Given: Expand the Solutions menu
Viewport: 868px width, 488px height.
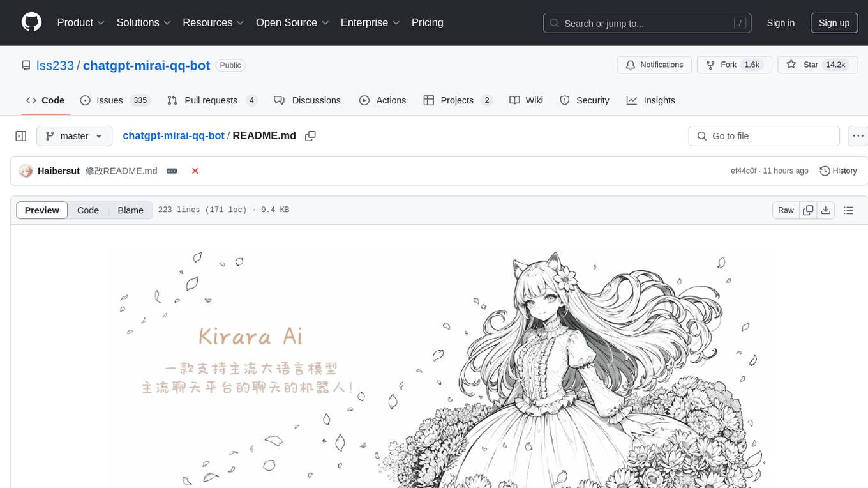Looking at the screenshot, I should tap(144, 22).
